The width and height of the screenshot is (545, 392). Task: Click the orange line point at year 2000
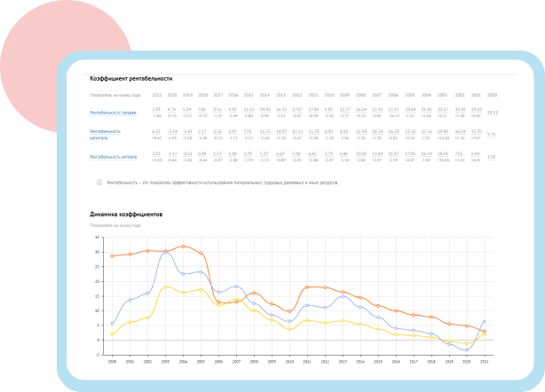[x=112, y=256]
